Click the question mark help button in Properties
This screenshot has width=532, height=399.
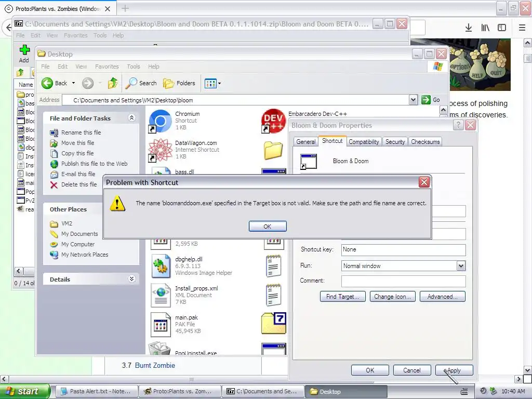click(x=458, y=125)
